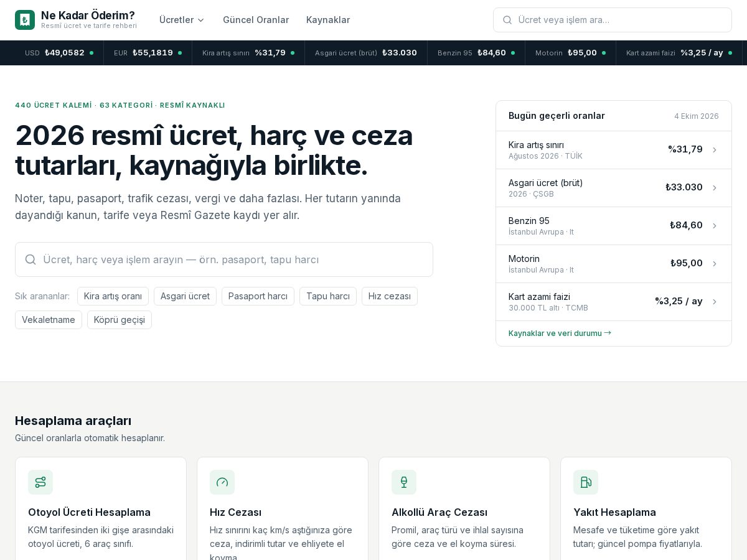Expand the Ücretler menu
Image resolution: width=747 pixels, height=560 pixels.
(x=182, y=20)
